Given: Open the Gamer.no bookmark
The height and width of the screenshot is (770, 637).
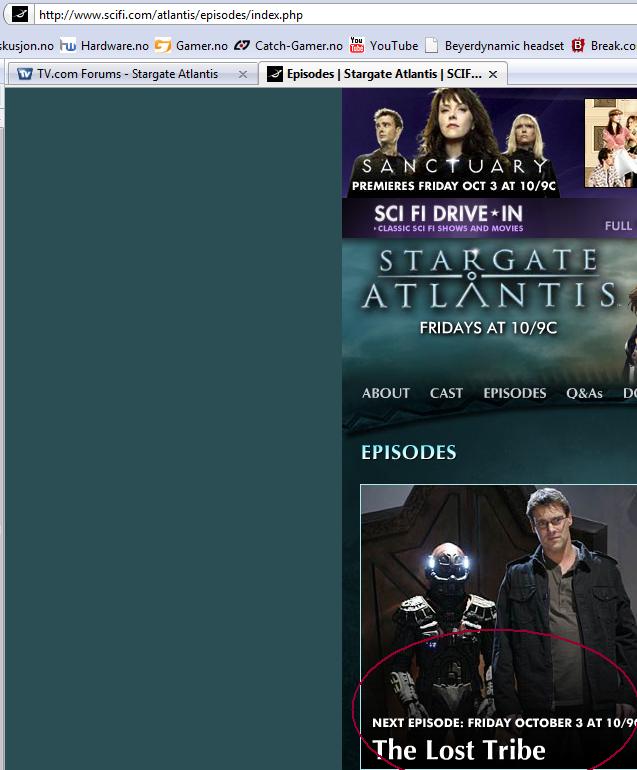Looking at the screenshot, I should click(201, 46).
